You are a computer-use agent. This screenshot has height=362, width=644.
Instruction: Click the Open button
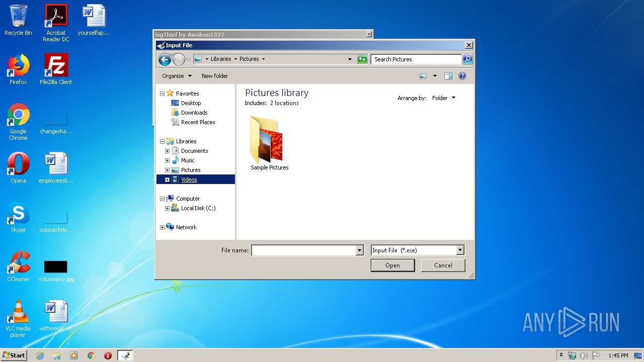tap(392, 265)
